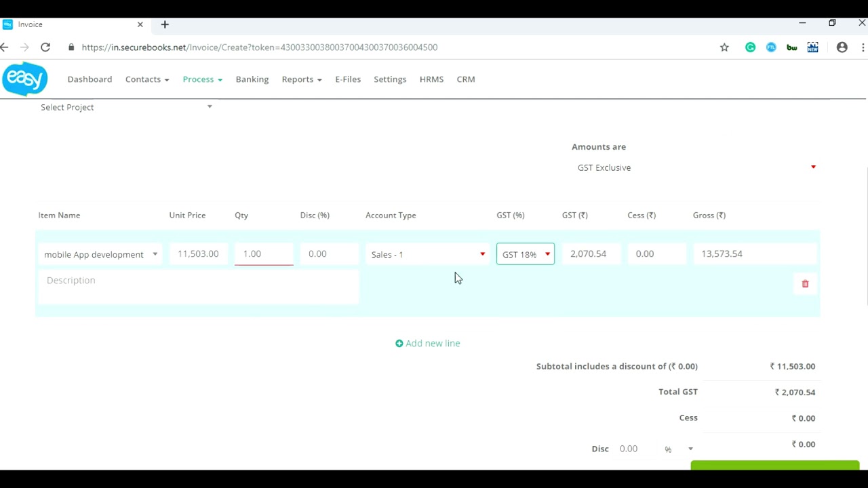This screenshot has height=488, width=868.
Task: Navigate to CRM
Action: (x=466, y=79)
